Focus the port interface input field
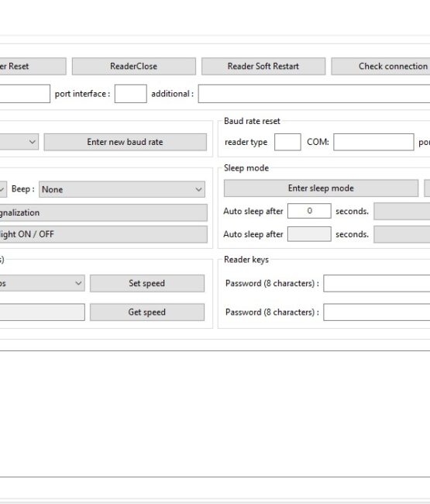430x504 pixels. click(131, 94)
